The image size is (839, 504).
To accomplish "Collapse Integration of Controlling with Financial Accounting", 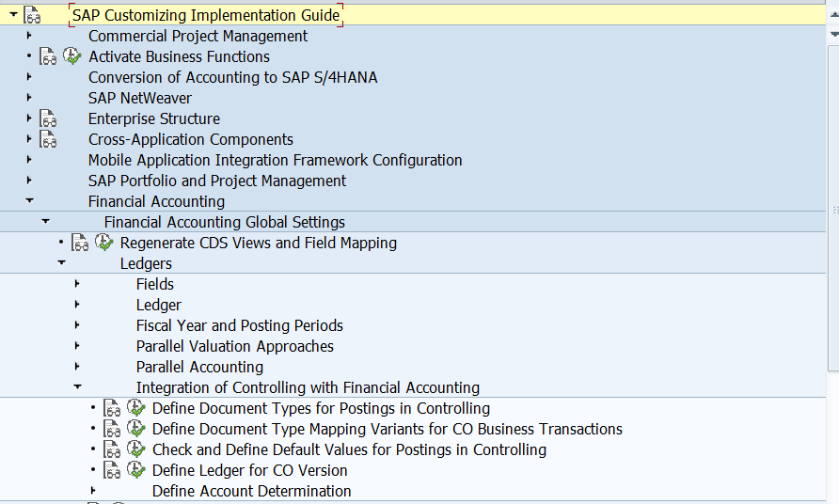I will coord(77,386).
